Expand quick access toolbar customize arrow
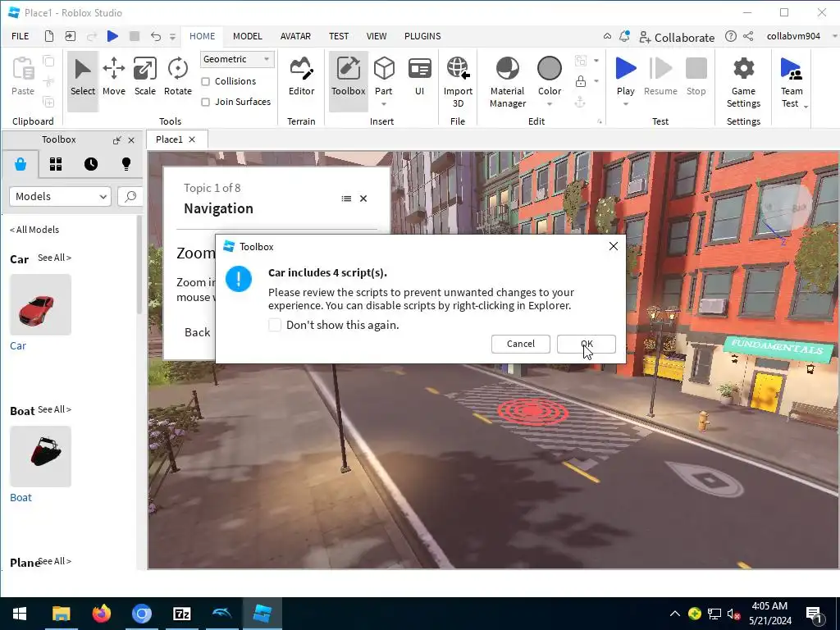840x630 pixels. 172,36
